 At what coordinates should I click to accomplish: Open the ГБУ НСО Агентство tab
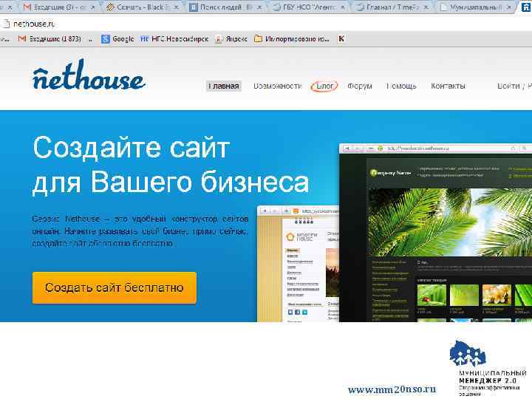pyautogui.click(x=308, y=7)
